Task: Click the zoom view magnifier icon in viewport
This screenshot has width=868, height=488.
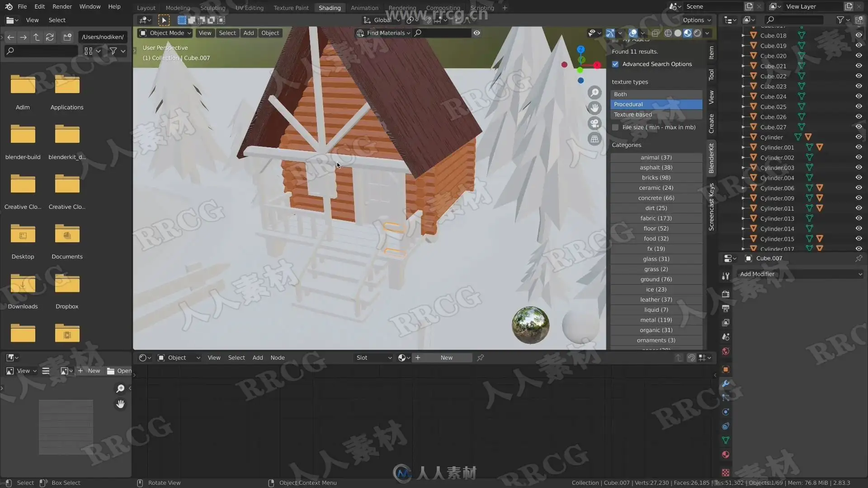Action: [x=594, y=93]
